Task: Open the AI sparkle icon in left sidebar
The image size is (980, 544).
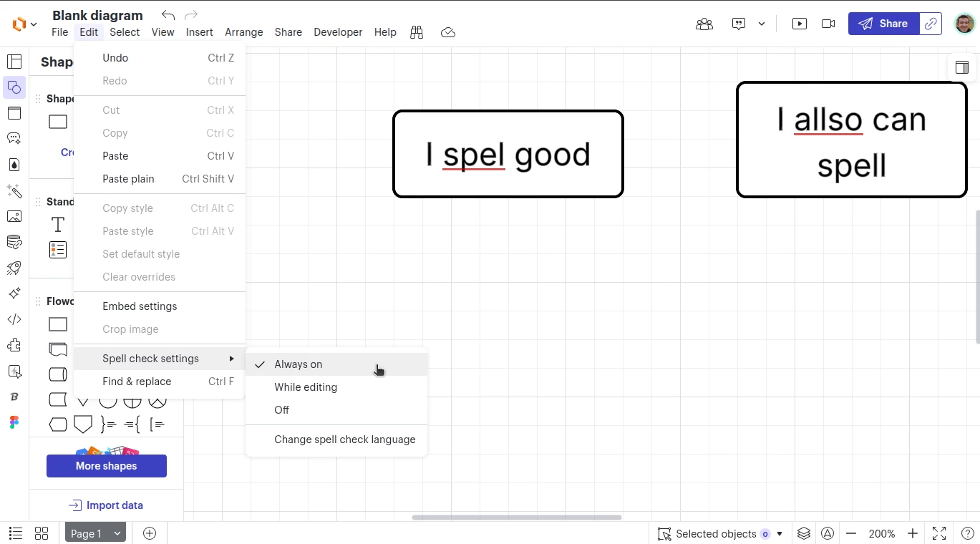Action: coord(14,293)
